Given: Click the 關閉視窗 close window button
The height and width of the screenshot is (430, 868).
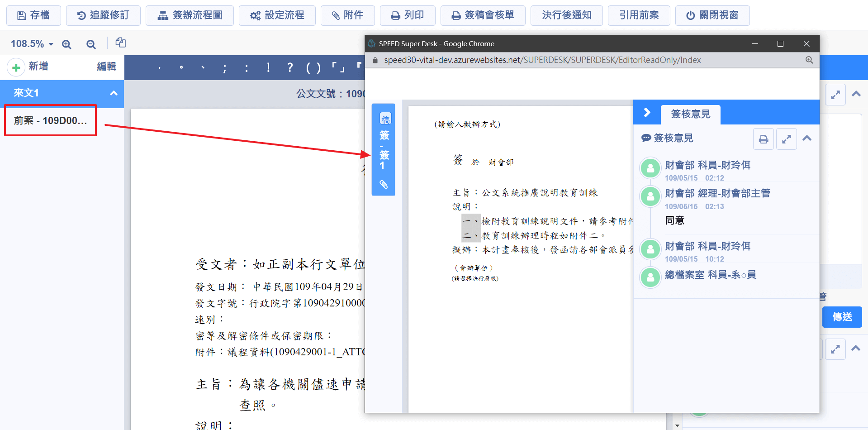Looking at the screenshot, I should (712, 15).
